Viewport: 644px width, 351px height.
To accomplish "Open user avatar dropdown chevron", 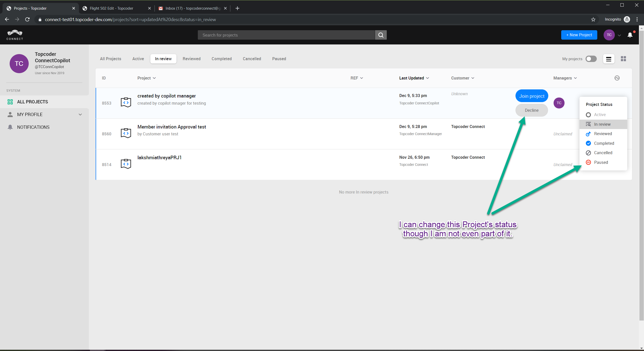I will click(x=619, y=35).
